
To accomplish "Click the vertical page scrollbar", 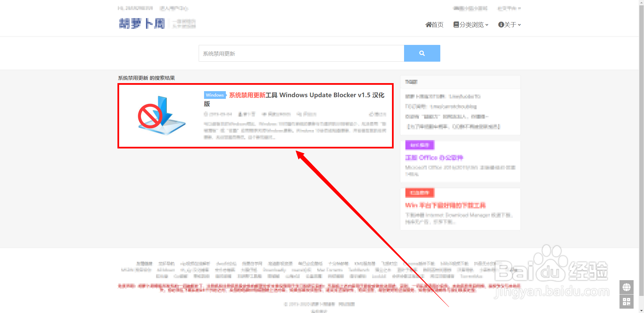I will pyautogui.click(x=641, y=151).
